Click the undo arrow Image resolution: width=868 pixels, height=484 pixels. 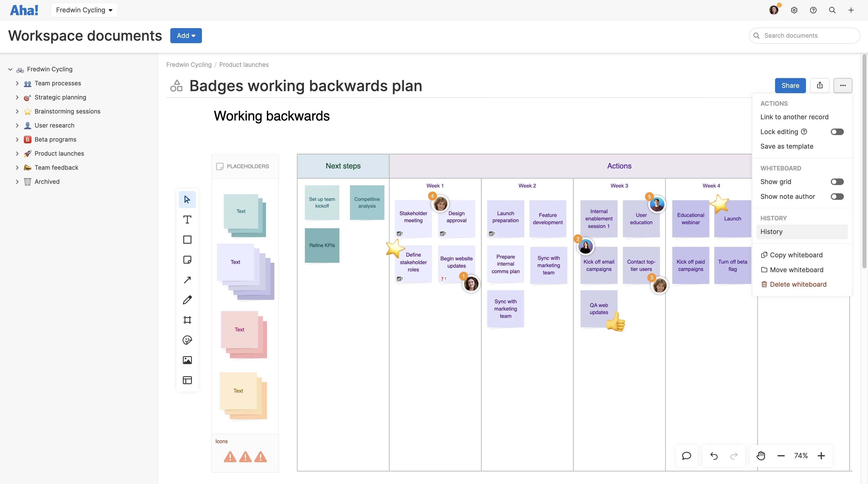coord(714,456)
